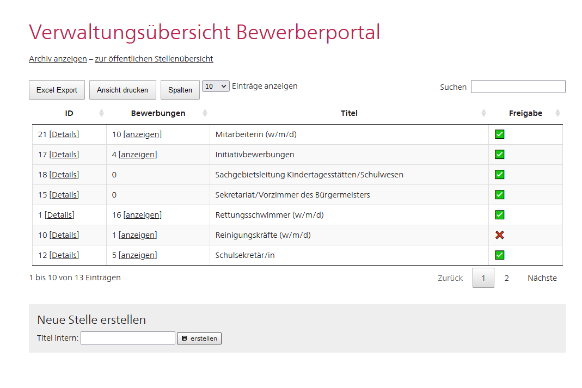582x388 pixels.
Task: Toggle Freigabe icon for Sachgebietsleitung Kindertagesstätten/Schulwesen
Action: pyautogui.click(x=499, y=175)
